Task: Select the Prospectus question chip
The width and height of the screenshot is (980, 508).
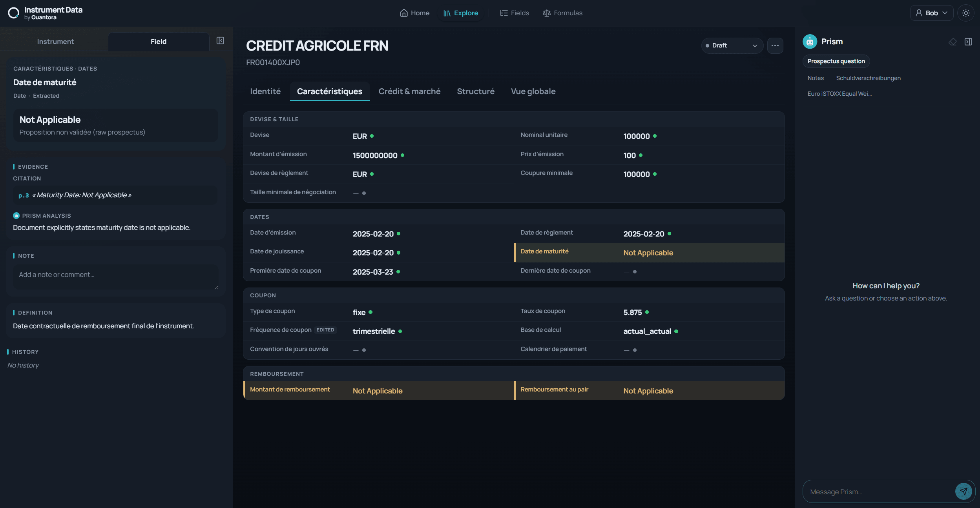Action: pyautogui.click(x=836, y=61)
